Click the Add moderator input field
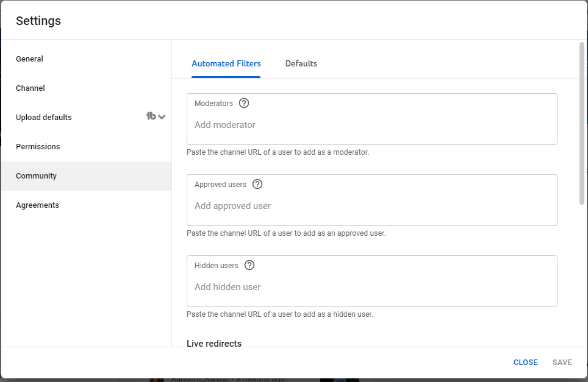The height and width of the screenshot is (382, 588). (x=371, y=125)
